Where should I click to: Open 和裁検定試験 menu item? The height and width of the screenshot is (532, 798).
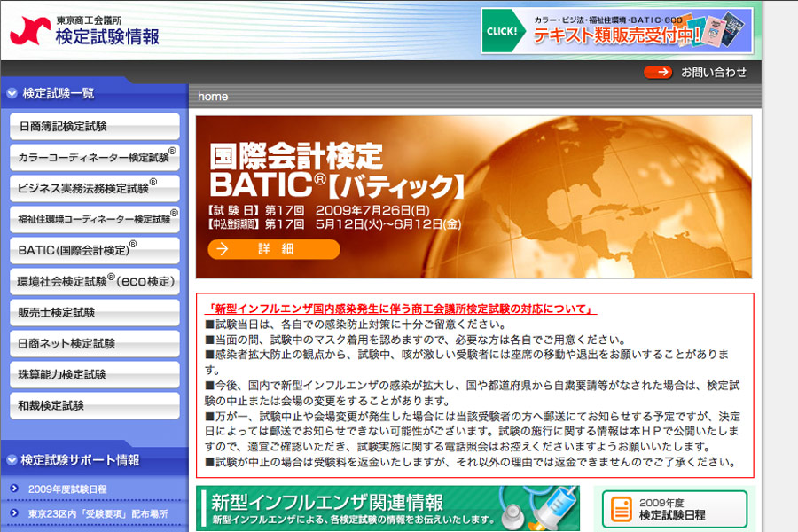(x=95, y=406)
